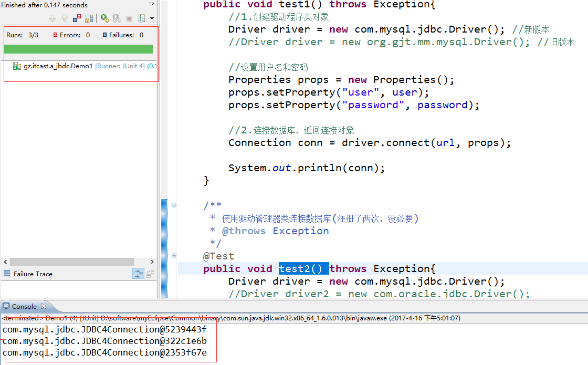Image resolution: width=588 pixels, height=365 pixels.
Task: Click the green JUnit progress bar
Action: coord(79,49)
